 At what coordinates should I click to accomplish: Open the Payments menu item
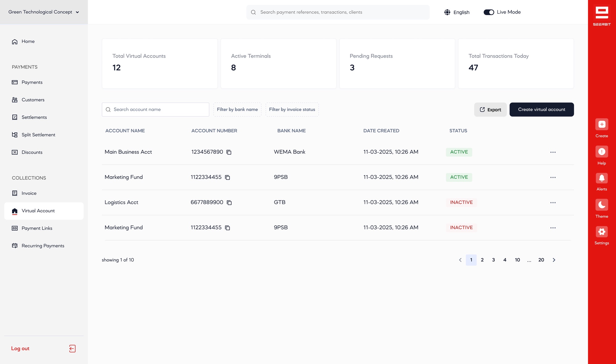[32, 82]
